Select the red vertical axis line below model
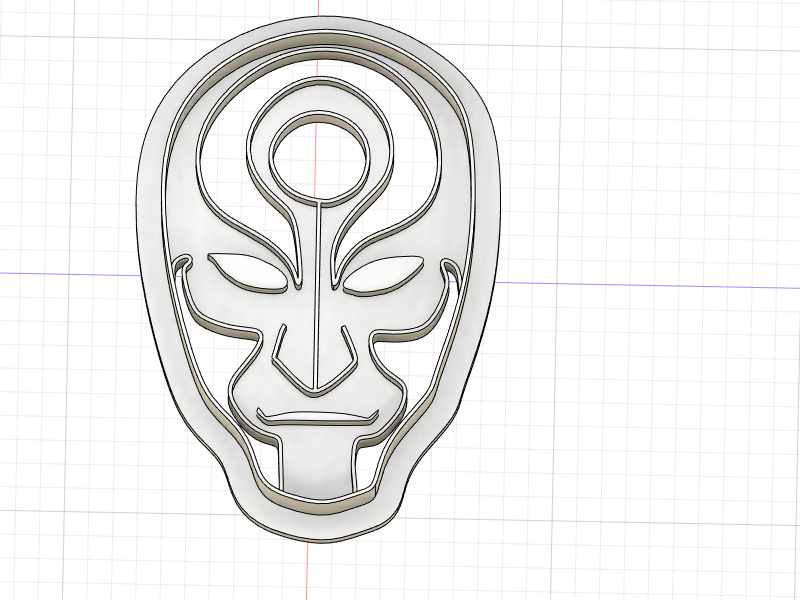The width and height of the screenshot is (800, 600). (x=307, y=571)
